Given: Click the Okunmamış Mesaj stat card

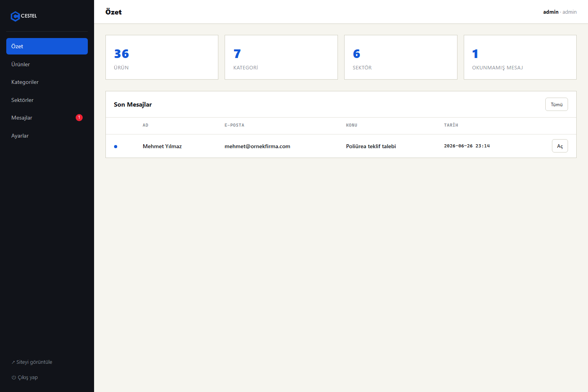Looking at the screenshot, I should pyautogui.click(x=520, y=57).
